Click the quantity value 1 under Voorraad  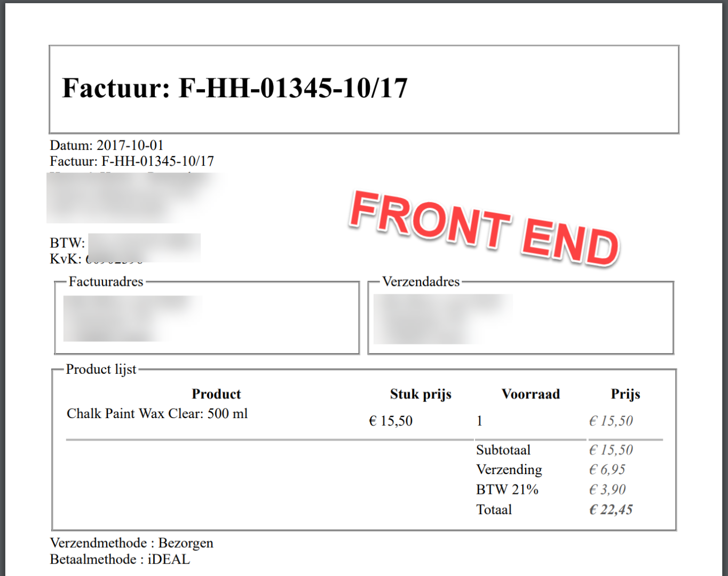click(479, 421)
